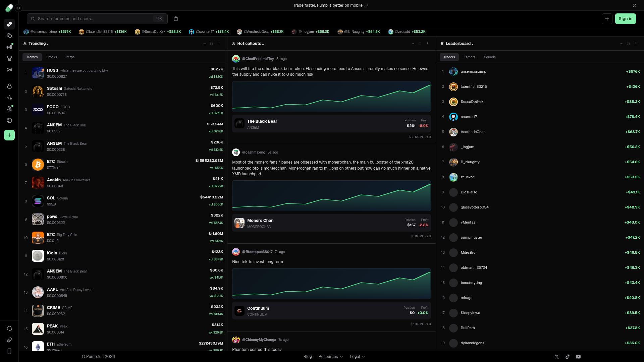Open the activity pulse icon in sidebar
This screenshot has height=362, width=644.
click(x=9, y=98)
